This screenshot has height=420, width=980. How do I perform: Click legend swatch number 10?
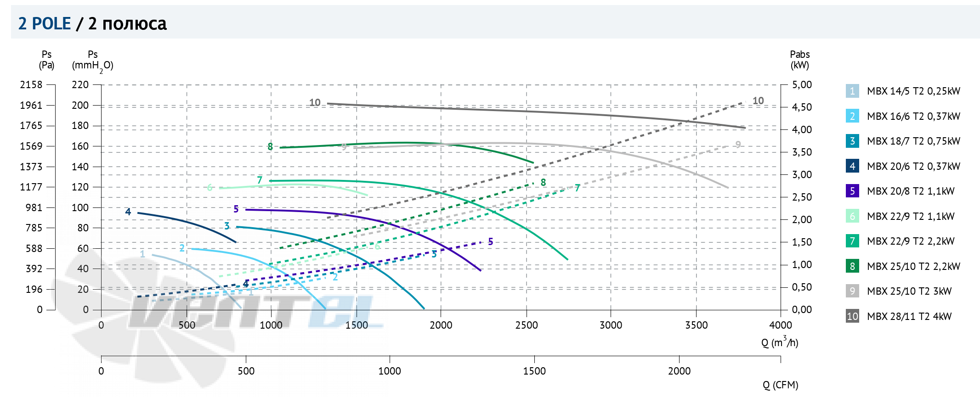coord(852,316)
